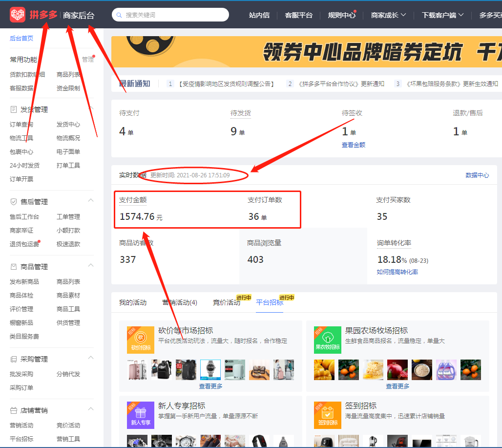Click the mango product thumbnail

tap(324, 369)
